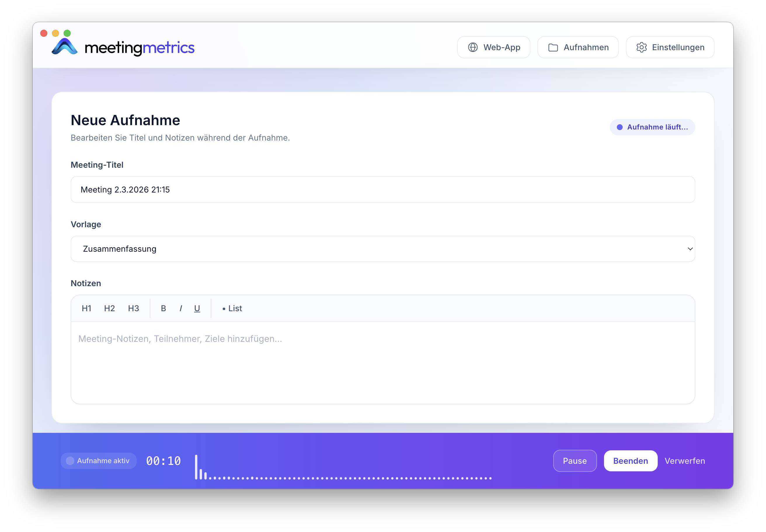Viewport: 766px width, 532px height.
Task: Pause the current recording
Action: coord(574,461)
